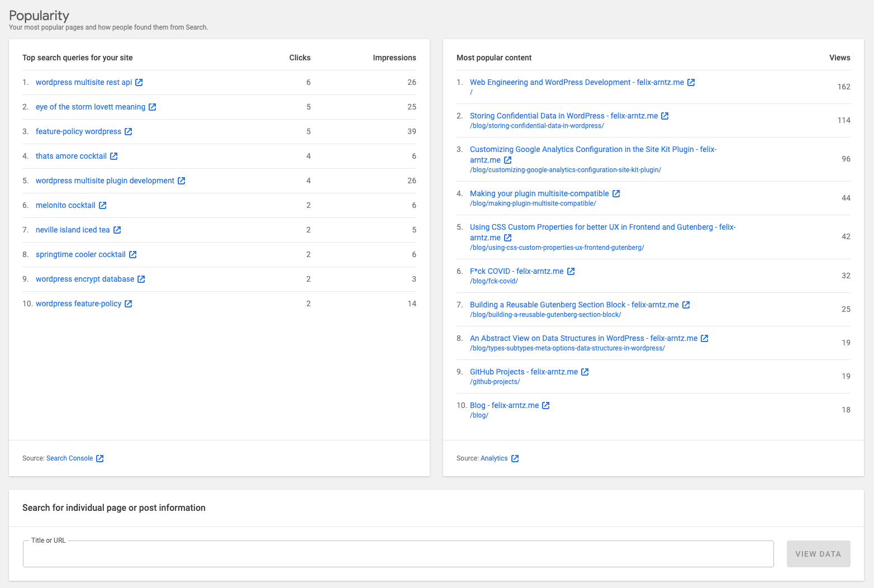Viewport: 874px width, 588px height.
Task: Open the "Analytics" source link
Action: [x=493, y=458]
